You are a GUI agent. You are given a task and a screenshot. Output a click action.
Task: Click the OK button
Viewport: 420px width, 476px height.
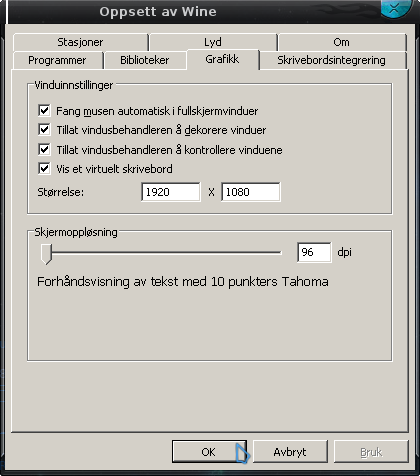pyautogui.click(x=209, y=452)
